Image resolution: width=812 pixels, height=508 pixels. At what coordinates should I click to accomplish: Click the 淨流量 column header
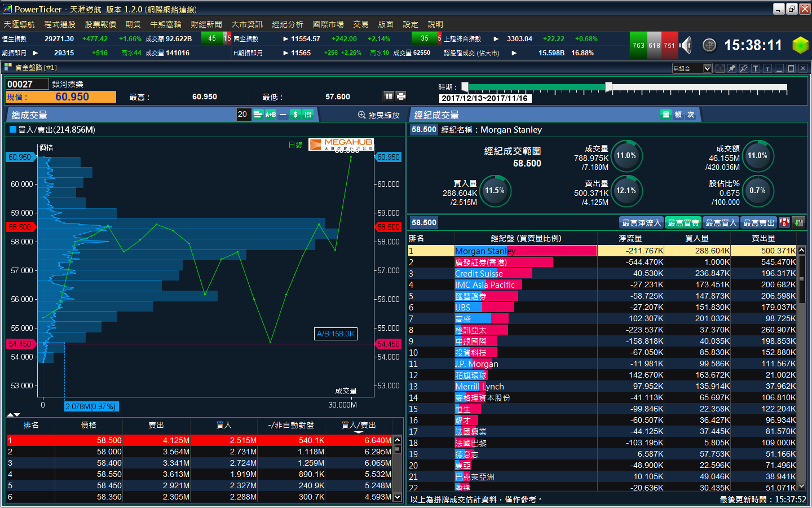pyautogui.click(x=630, y=238)
